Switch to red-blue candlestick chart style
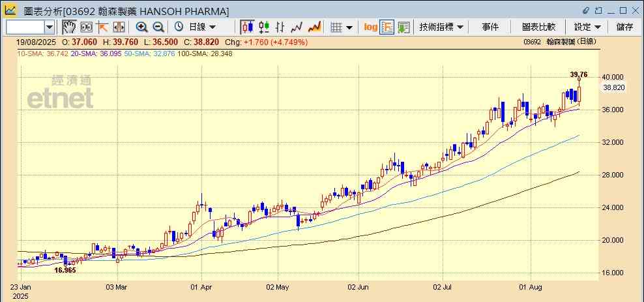 (247, 27)
